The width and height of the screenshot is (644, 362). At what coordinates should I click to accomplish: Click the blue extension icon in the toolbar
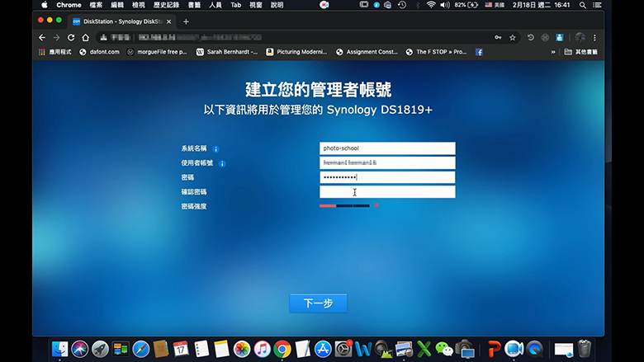click(x=560, y=38)
